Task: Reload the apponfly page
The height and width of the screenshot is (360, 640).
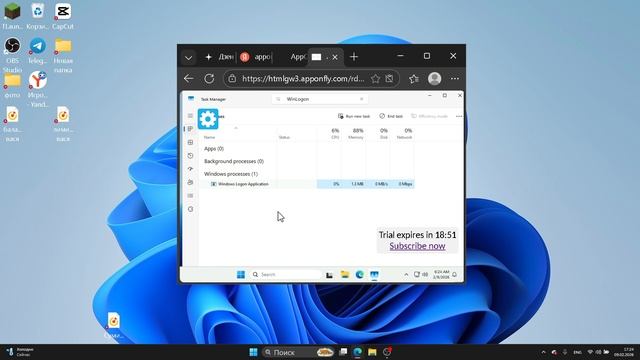Action: click(x=209, y=78)
